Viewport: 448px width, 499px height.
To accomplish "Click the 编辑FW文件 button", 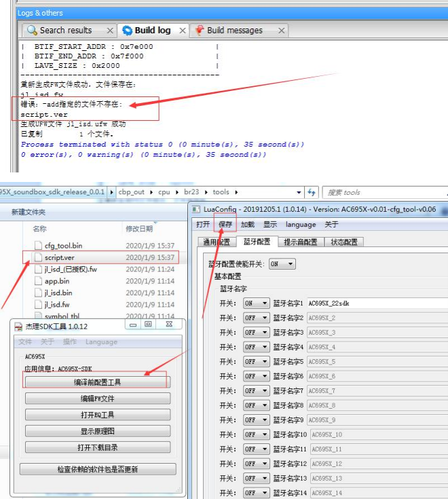I will click(x=98, y=399).
